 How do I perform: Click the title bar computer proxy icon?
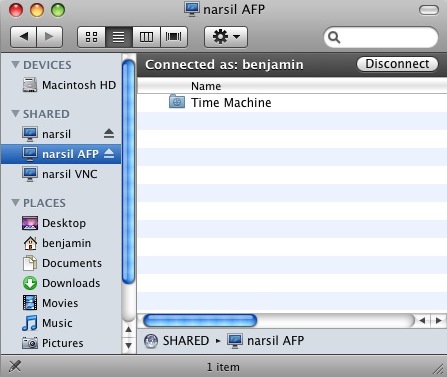[192, 9]
